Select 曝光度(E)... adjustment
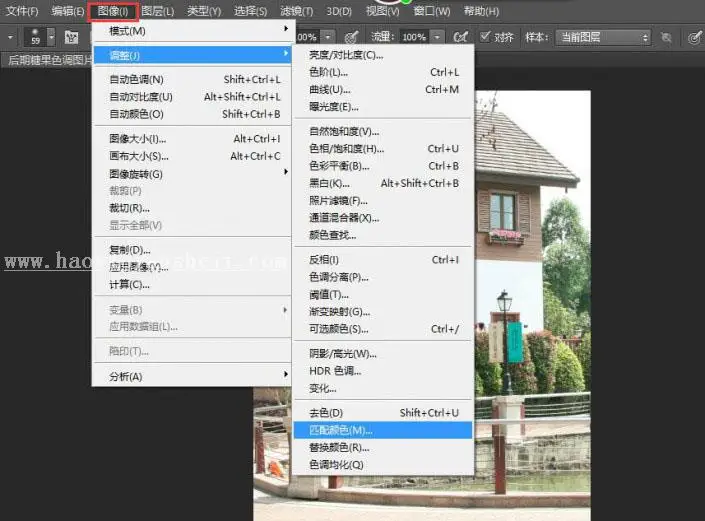This screenshot has width=705, height=521. click(383, 107)
